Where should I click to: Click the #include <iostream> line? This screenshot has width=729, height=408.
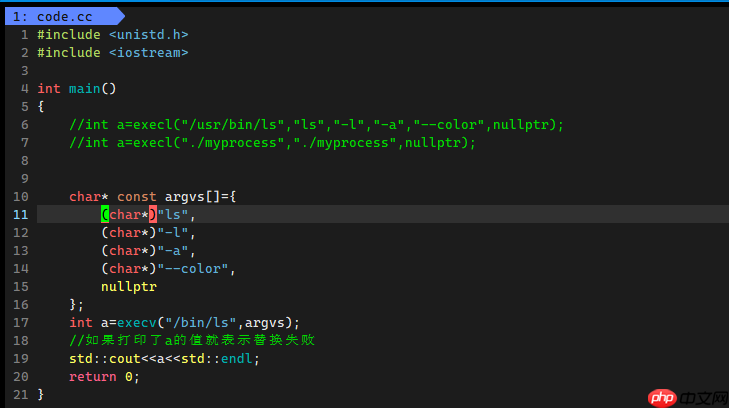tap(113, 53)
